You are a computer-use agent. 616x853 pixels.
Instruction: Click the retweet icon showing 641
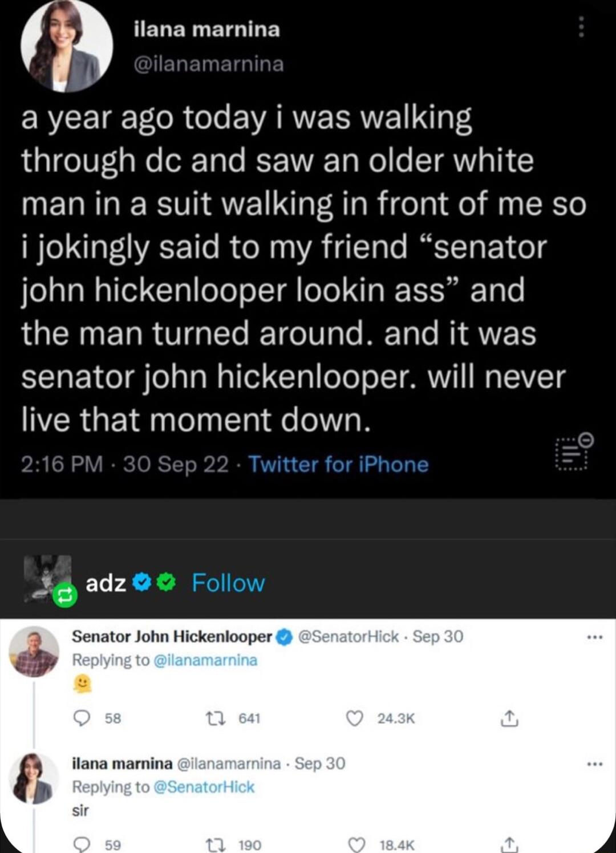click(216, 718)
